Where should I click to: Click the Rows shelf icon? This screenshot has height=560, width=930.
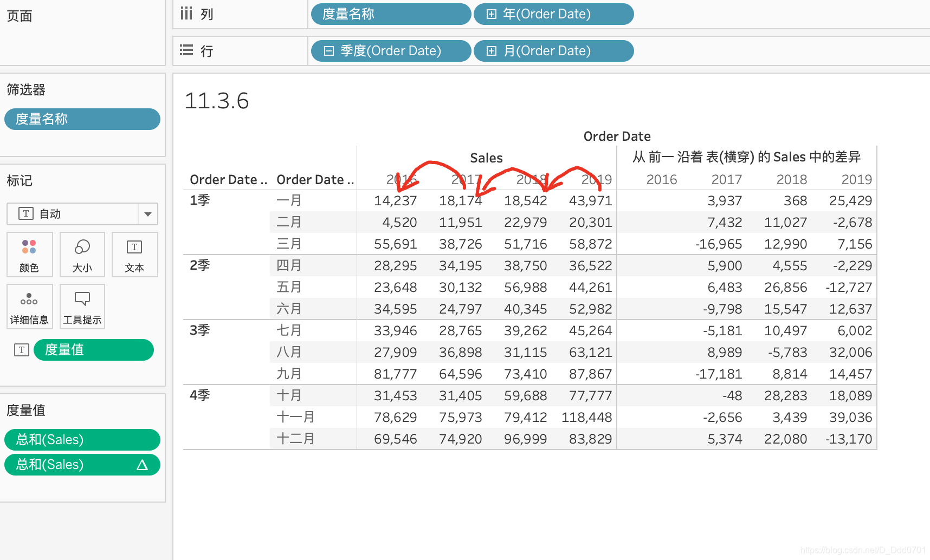coord(186,50)
